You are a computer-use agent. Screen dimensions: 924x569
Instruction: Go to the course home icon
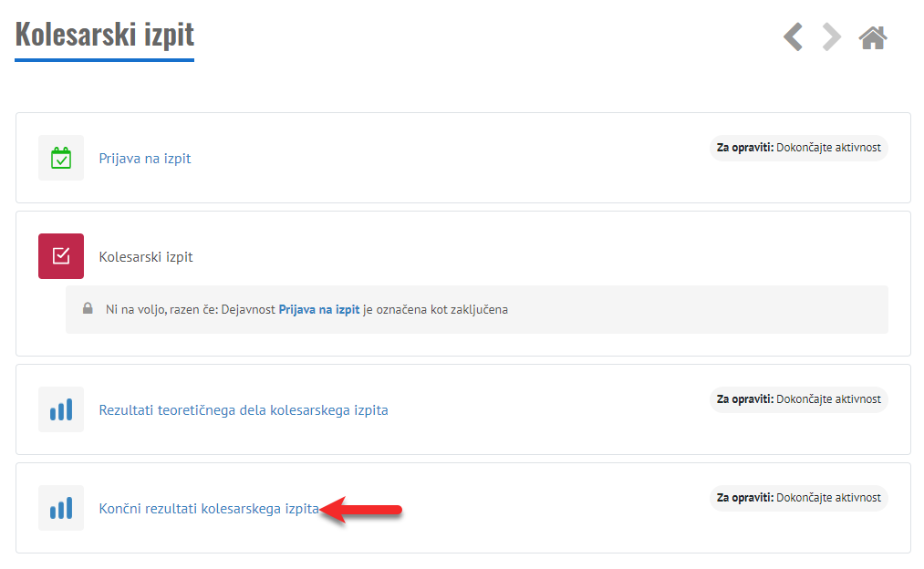point(872,37)
